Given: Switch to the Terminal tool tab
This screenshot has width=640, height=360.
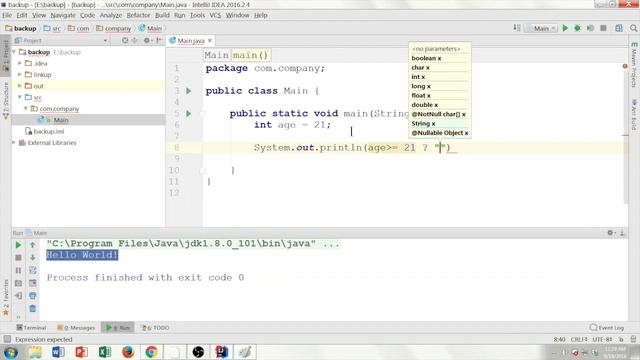Looking at the screenshot, I should [x=31, y=327].
